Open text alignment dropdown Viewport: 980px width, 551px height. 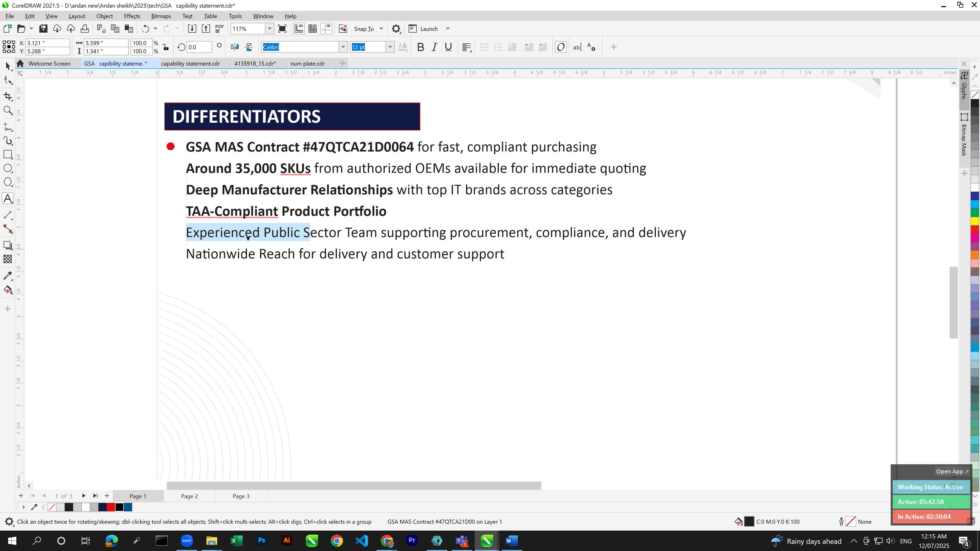(x=467, y=47)
